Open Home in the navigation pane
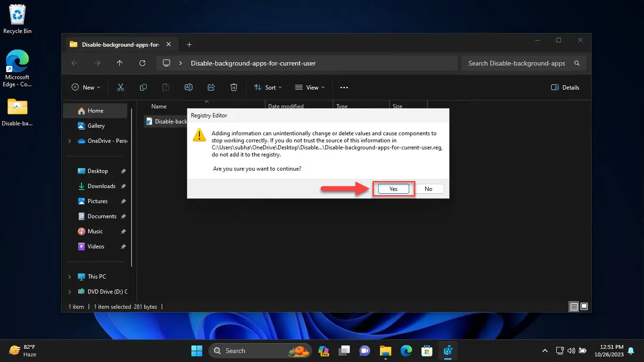This screenshot has height=362, width=644. [95, 111]
